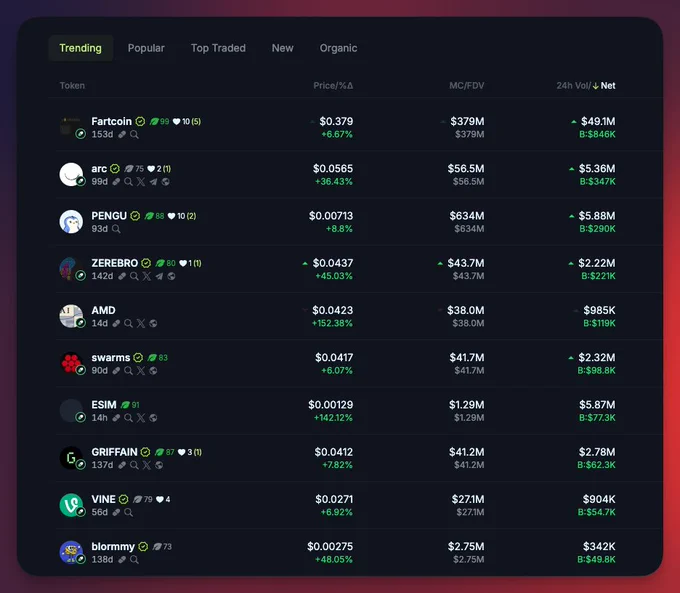Click the heart icon on PENGU row
The image size is (680, 593).
(x=171, y=216)
